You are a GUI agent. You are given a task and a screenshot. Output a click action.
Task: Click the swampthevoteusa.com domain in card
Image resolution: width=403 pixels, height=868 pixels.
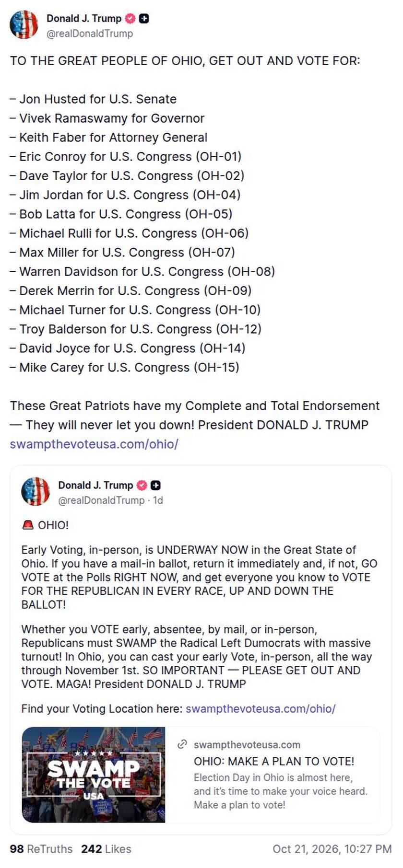[x=247, y=744]
